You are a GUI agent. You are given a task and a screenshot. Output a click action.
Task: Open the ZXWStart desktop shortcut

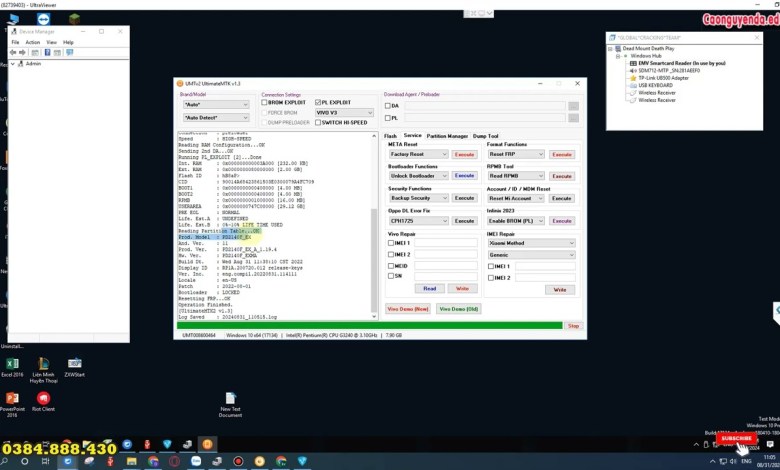pyautogui.click(x=75, y=366)
